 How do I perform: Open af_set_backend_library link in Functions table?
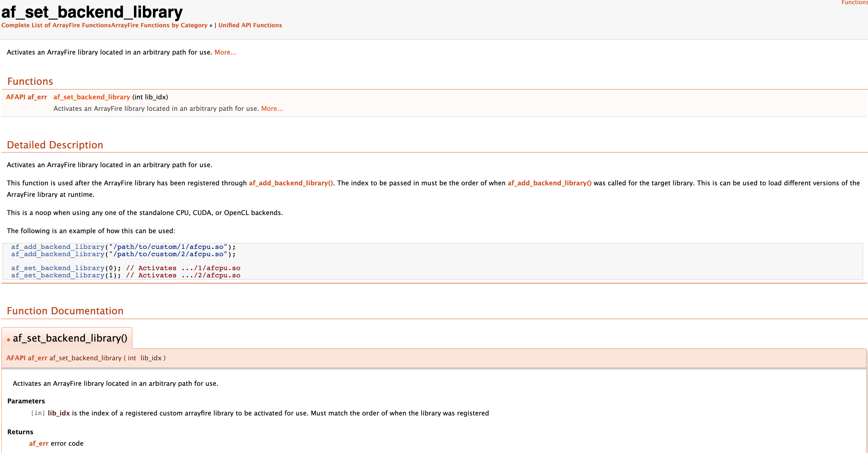(92, 97)
